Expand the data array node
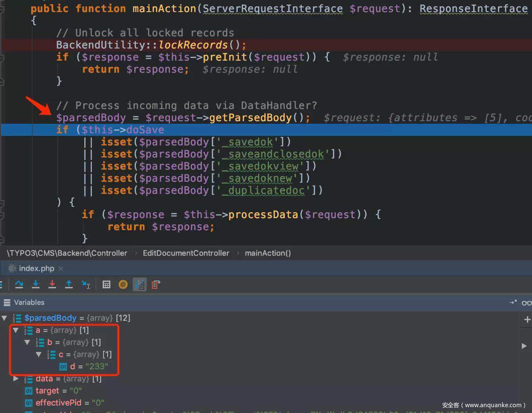Image resolution: width=532 pixels, height=413 pixels. [x=16, y=379]
